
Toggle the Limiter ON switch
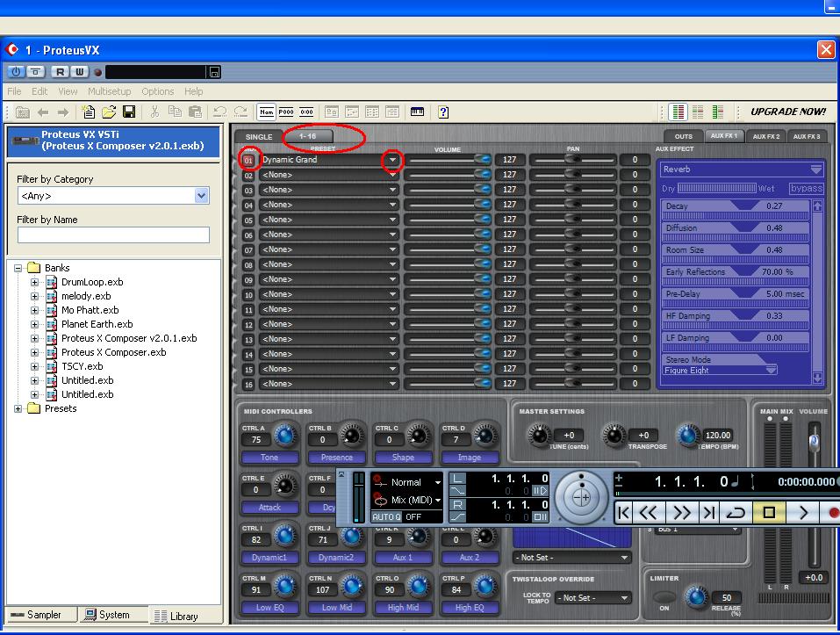point(664,596)
